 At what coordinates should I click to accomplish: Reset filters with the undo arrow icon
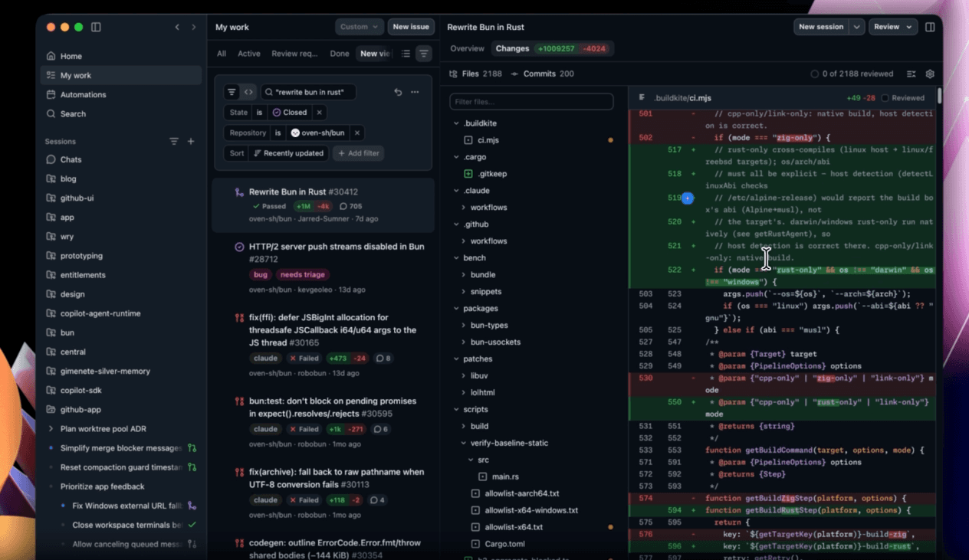click(398, 92)
